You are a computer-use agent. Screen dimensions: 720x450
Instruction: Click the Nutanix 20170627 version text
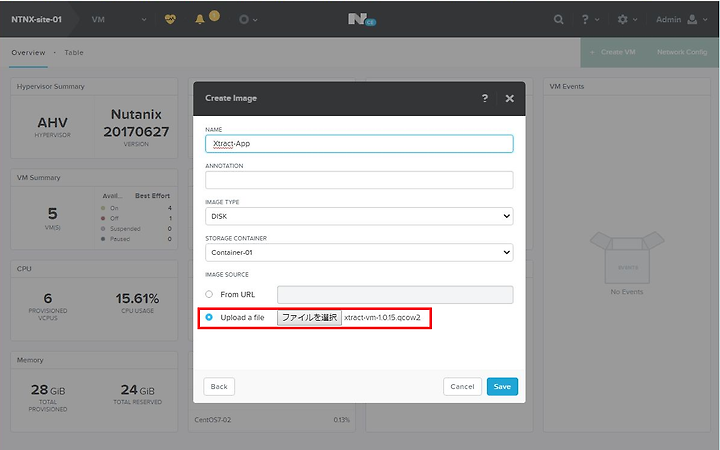pyautogui.click(x=136, y=123)
